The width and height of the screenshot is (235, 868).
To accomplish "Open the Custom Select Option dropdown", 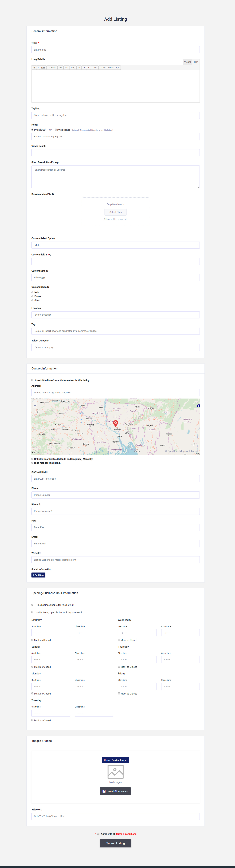I will click(115, 245).
